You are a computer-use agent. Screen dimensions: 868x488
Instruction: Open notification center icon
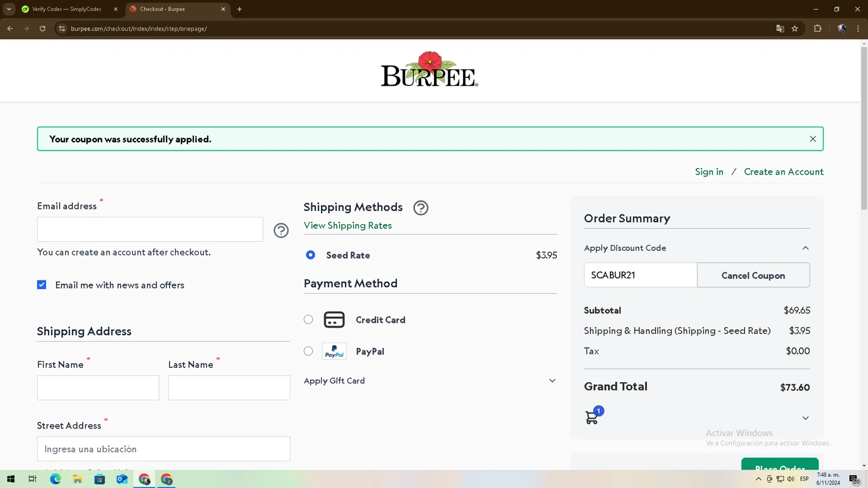point(854,479)
